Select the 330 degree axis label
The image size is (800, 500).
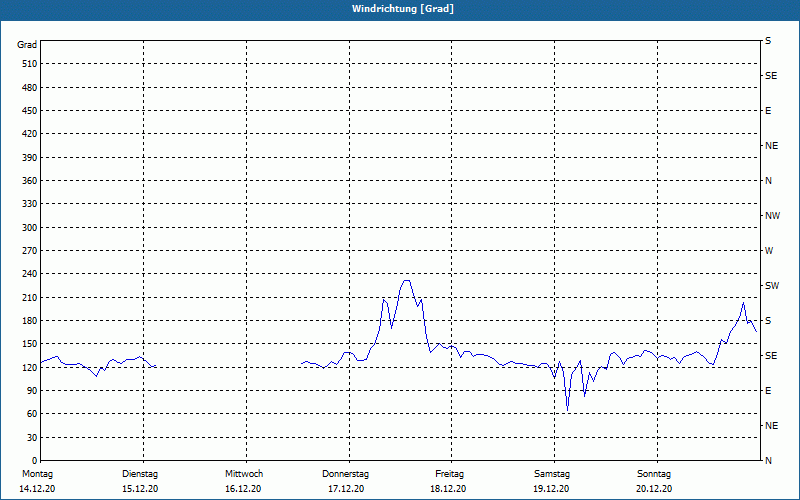[30, 204]
